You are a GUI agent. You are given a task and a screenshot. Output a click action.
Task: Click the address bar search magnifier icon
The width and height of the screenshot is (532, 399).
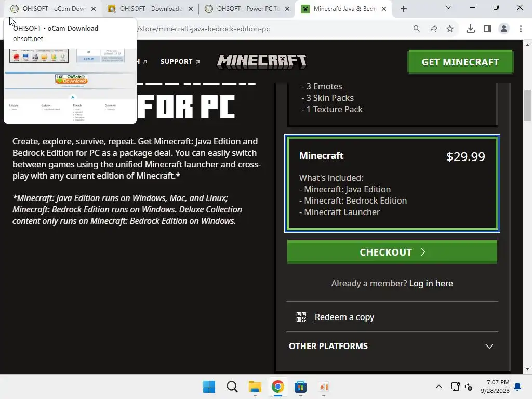(416, 29)
